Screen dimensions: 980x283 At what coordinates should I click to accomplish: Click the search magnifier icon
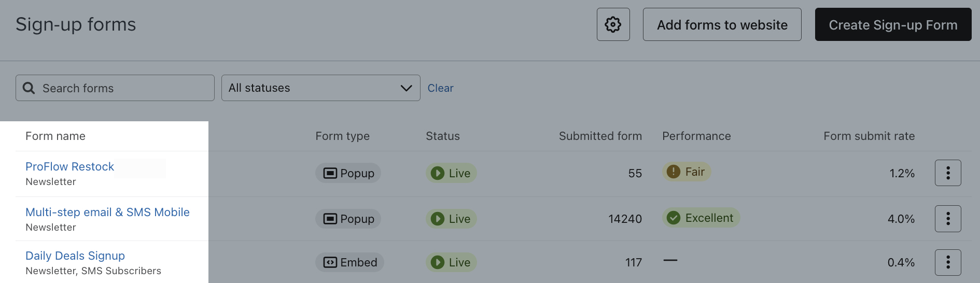29,88
